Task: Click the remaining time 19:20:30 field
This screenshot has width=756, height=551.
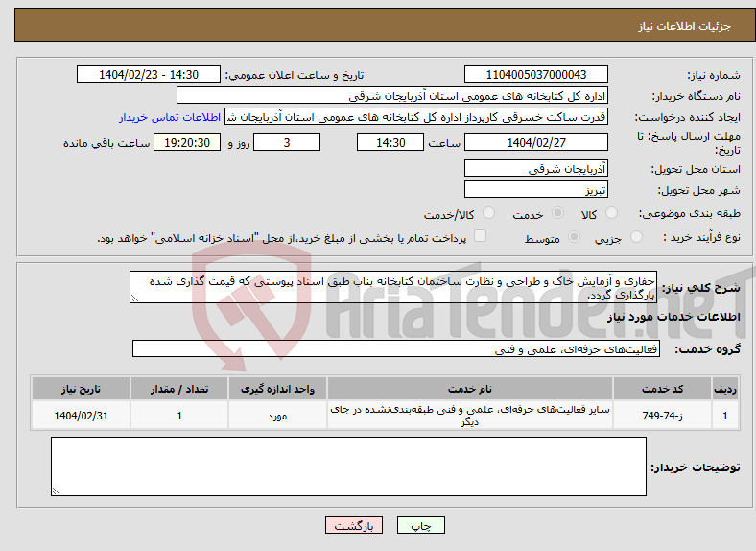Action: click(x=187, y=142)
